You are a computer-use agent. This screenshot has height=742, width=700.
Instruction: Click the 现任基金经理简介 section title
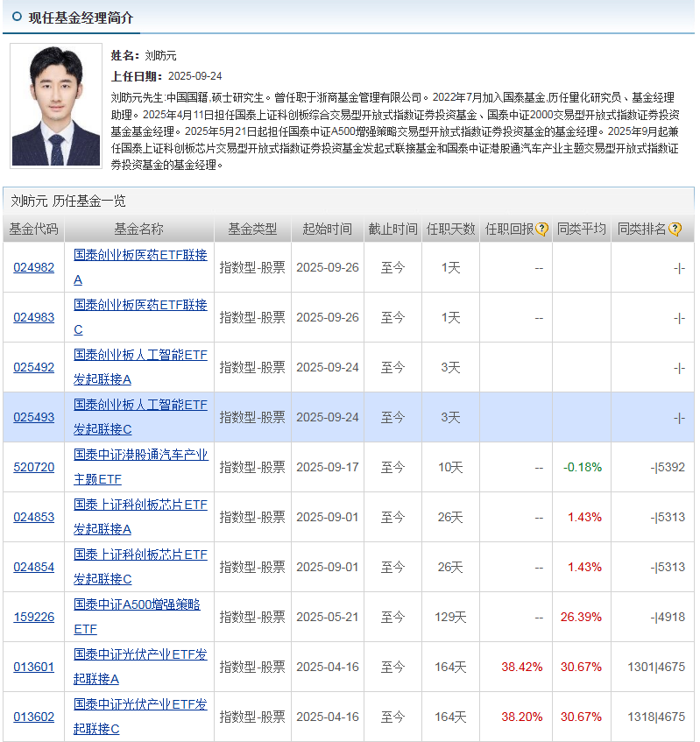click(81, 18)
